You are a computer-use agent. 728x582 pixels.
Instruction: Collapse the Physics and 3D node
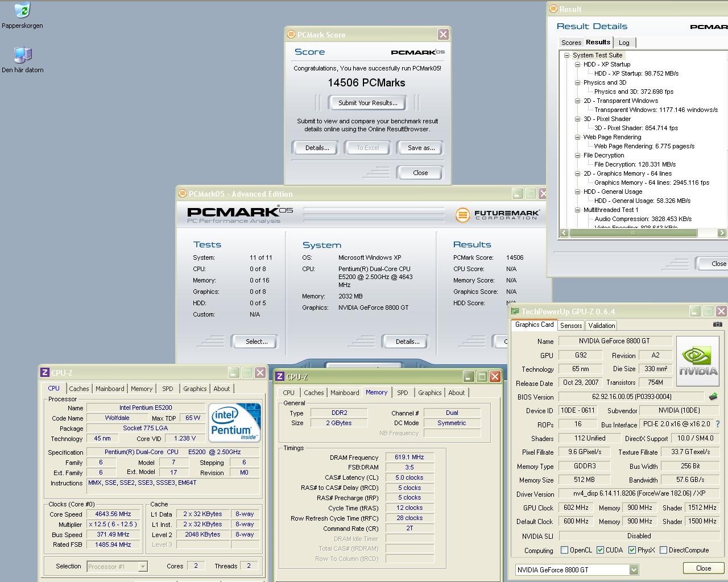577,82
